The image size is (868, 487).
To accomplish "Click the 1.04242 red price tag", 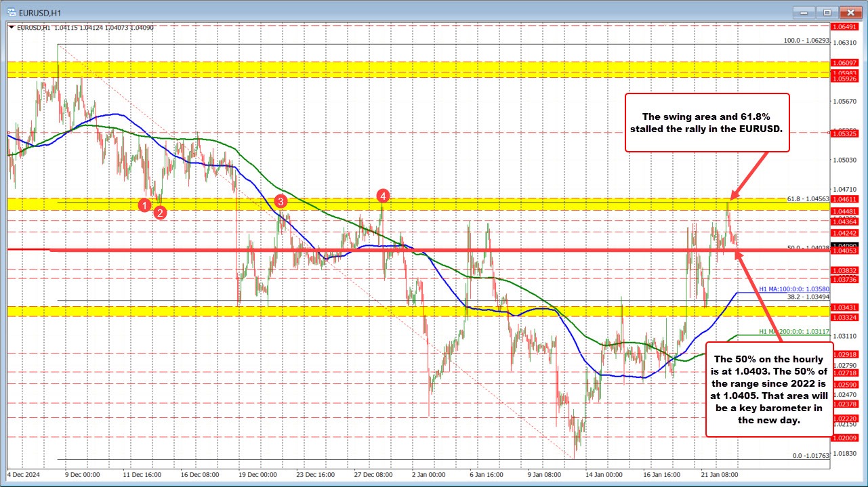I will pyautogui.click(x=846, y=232).
